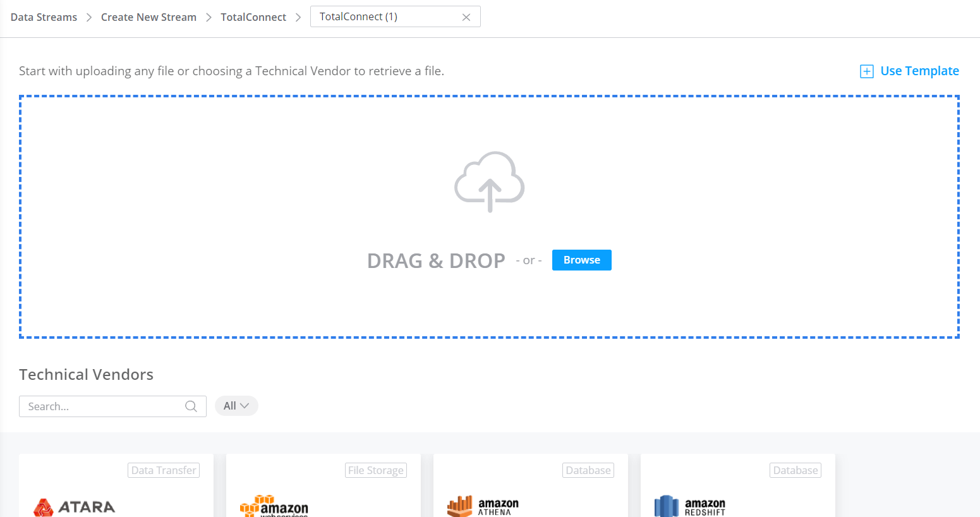Click the cloud upload icon

489,182
